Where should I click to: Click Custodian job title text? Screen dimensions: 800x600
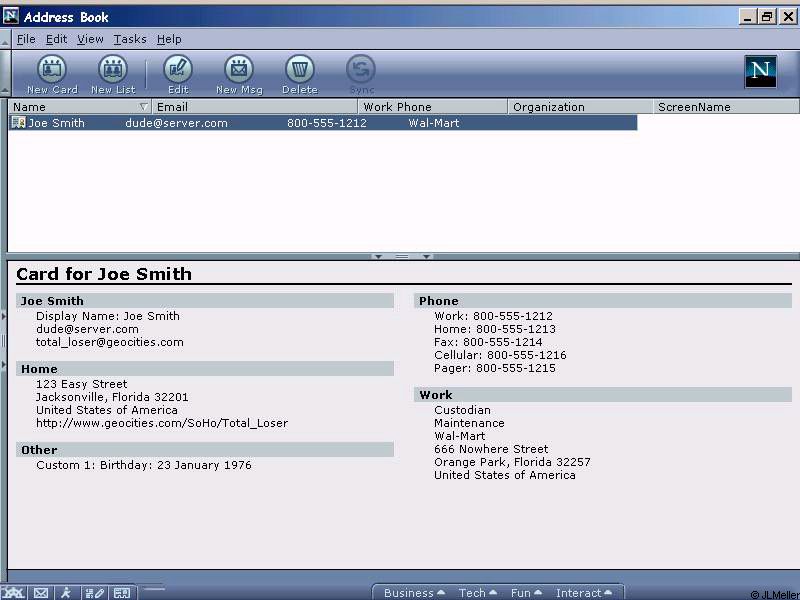(x=462, y=410)
